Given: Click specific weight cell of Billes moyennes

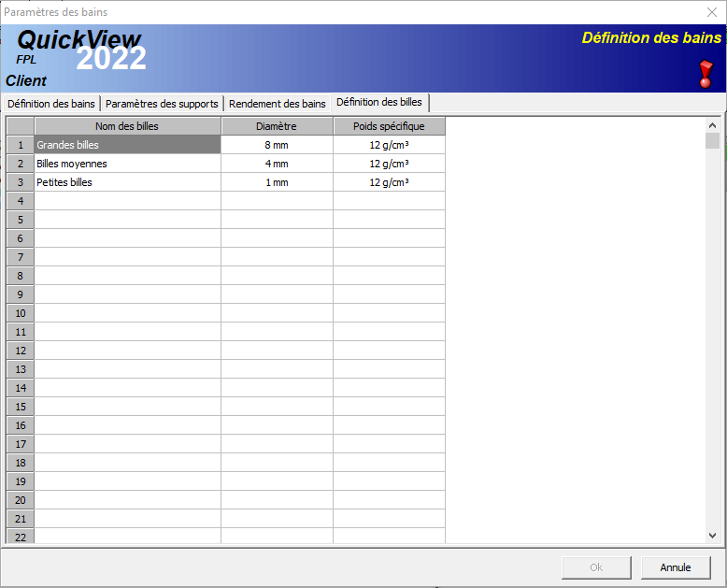Looking at the screenshot, I should coord(389,164).
